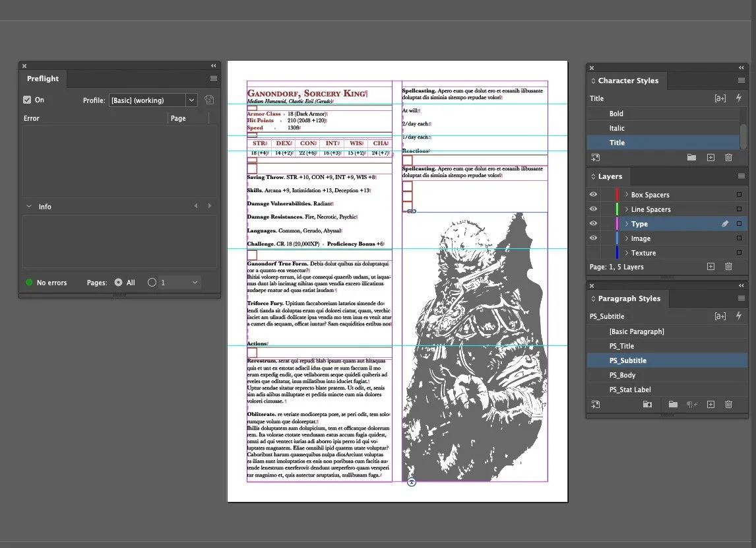Select the Preflight tab
Image resolution: width=756 pixels, height=548 pixels.
(43, 79)
